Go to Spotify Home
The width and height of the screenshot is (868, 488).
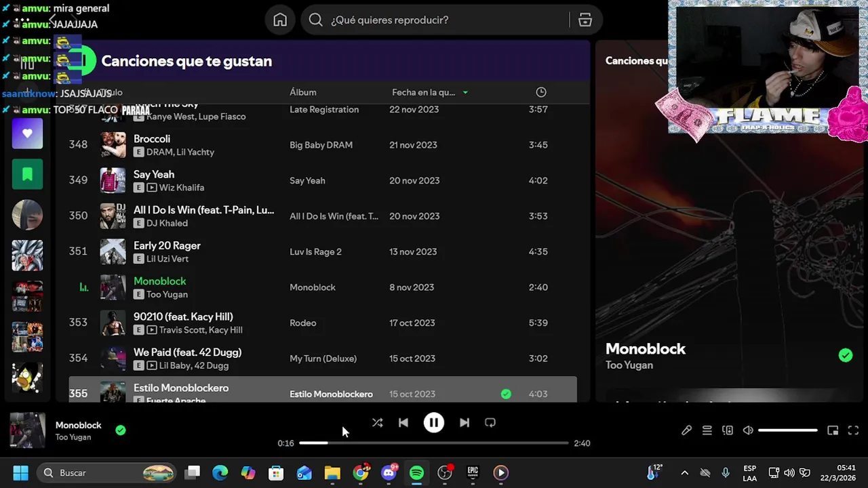tap(280, 20)
